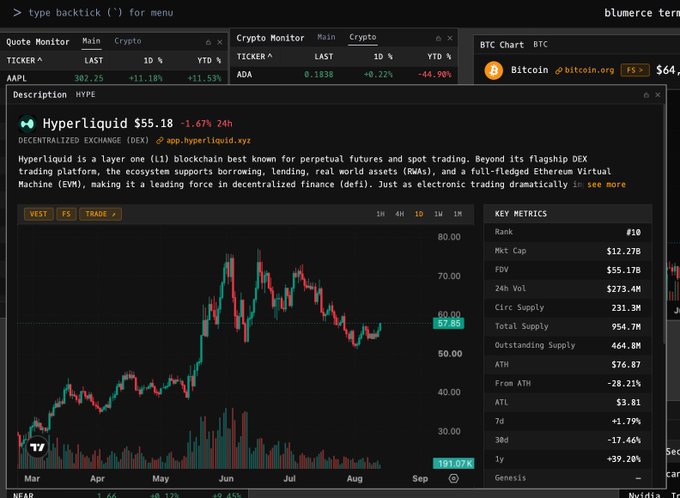The height and width of the screenshot is (498, 680).
Task: Click the TradingView logo on the chart
Action: pyautogui.click(x=37, y=447)
